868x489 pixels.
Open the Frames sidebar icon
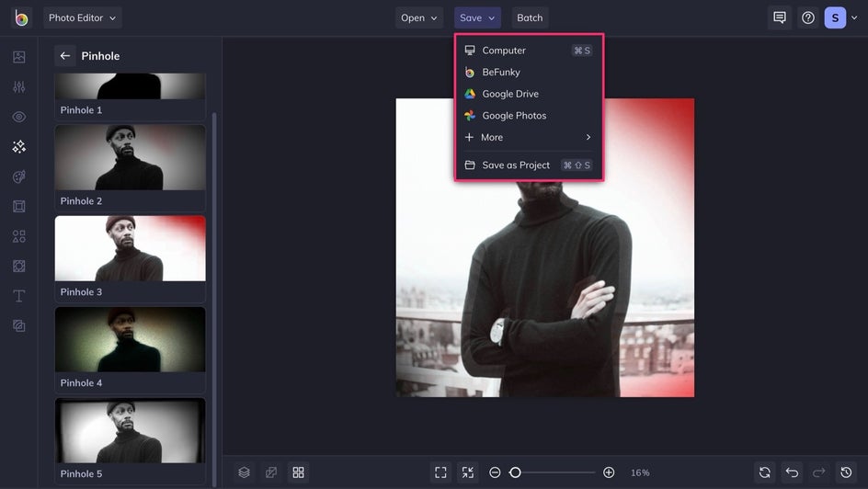tap(18, 206)
